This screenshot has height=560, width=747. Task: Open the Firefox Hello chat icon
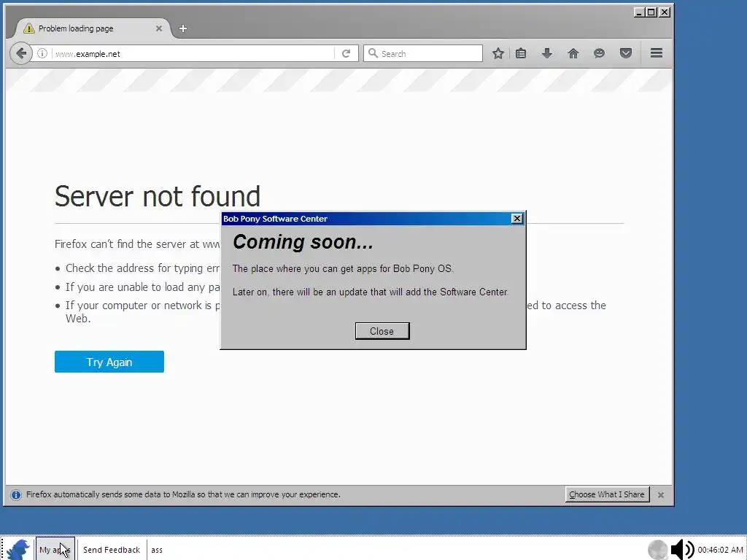pos(600,53)
